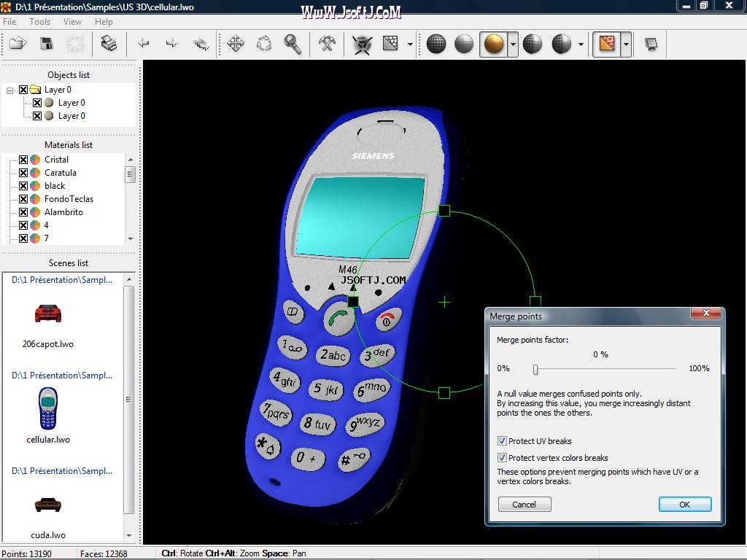Image resolution: width=747 pixels, height=560 pixels.
Task: Switch to flat gray sphere shading
Action: tap(464, 44)
